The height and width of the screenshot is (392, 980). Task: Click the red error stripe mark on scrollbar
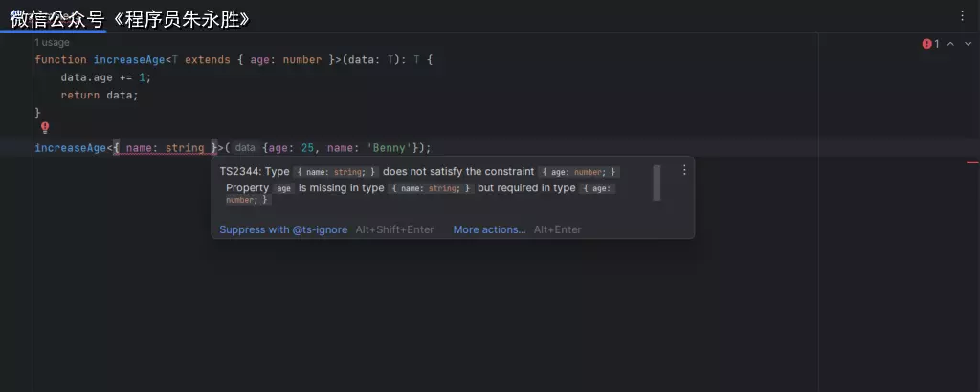972,163
